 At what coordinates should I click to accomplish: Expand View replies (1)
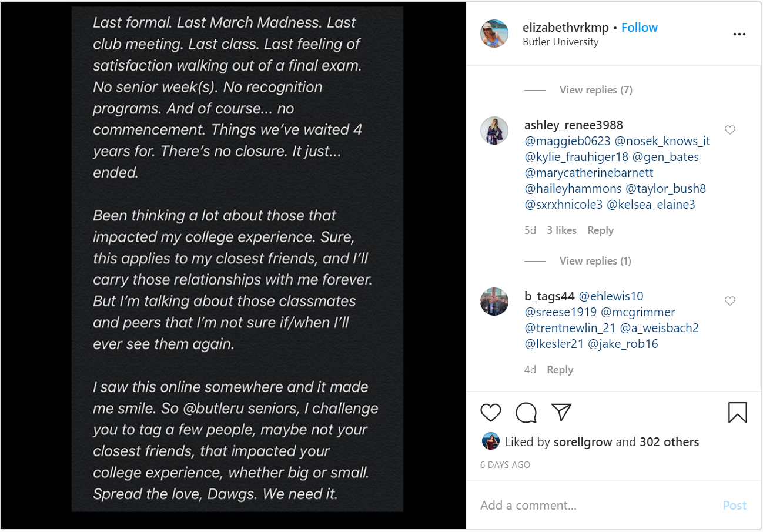(x=595, y=261)
